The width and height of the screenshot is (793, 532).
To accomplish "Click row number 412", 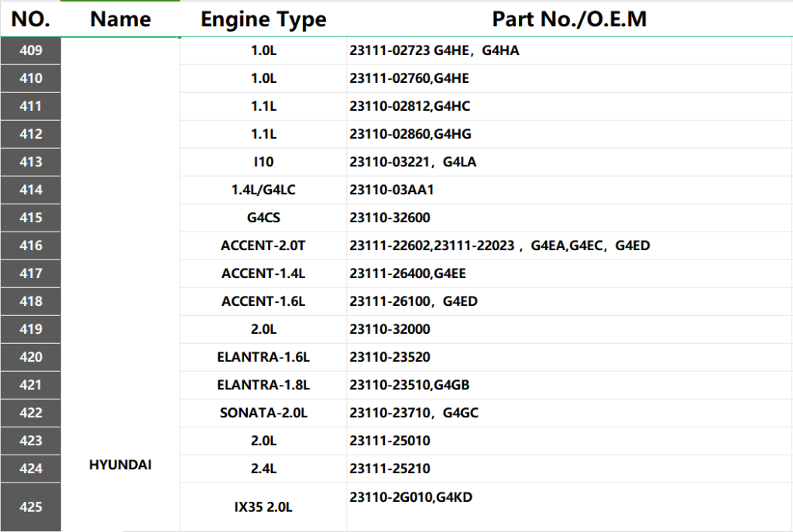I will point(31,134).
